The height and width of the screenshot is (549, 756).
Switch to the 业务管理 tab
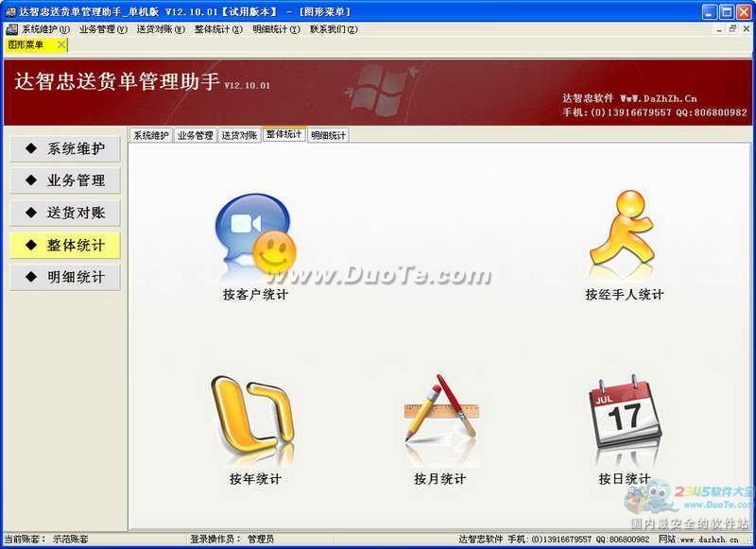click(x=195, y=136)
